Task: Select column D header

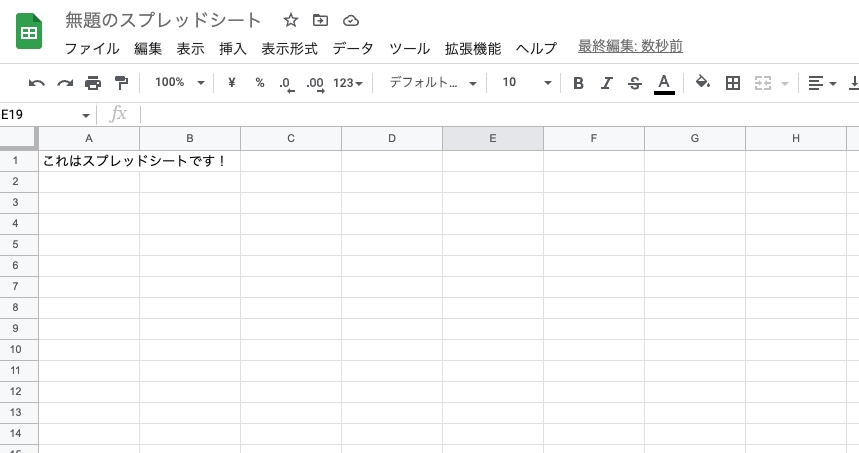Action: 392,139
